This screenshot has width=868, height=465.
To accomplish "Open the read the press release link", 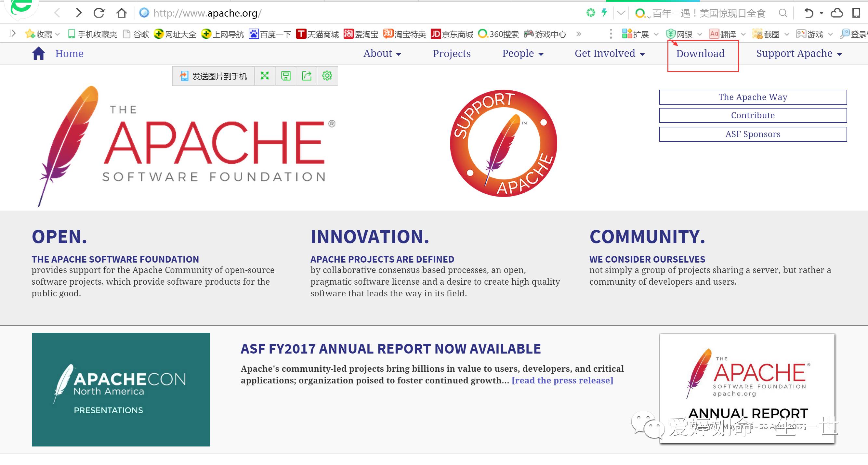I will pos(562,380).
